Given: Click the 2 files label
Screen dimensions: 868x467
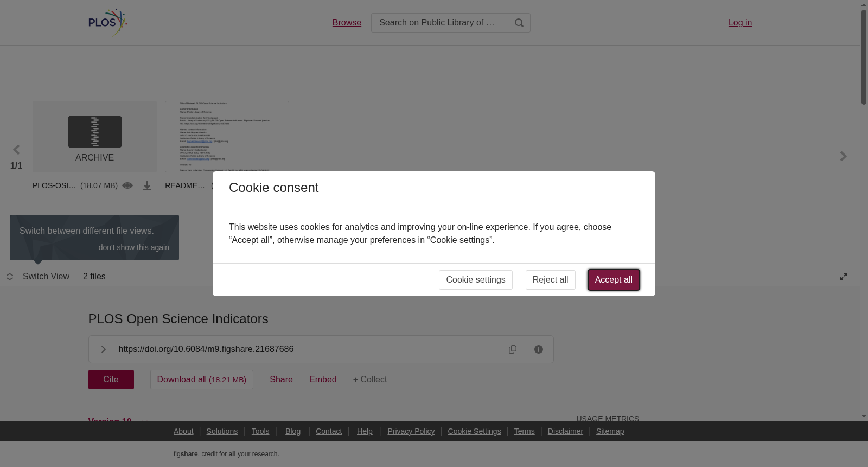Looking at the screenshot, I should 94,277.
